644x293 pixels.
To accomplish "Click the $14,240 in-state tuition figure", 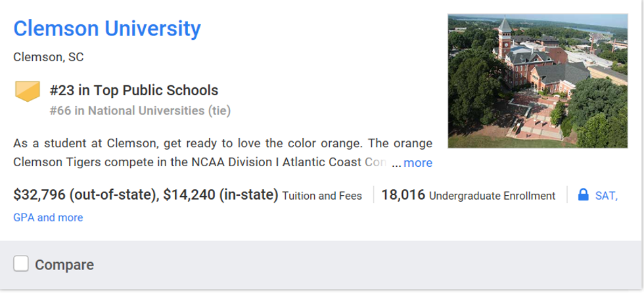I will [221, 195].
